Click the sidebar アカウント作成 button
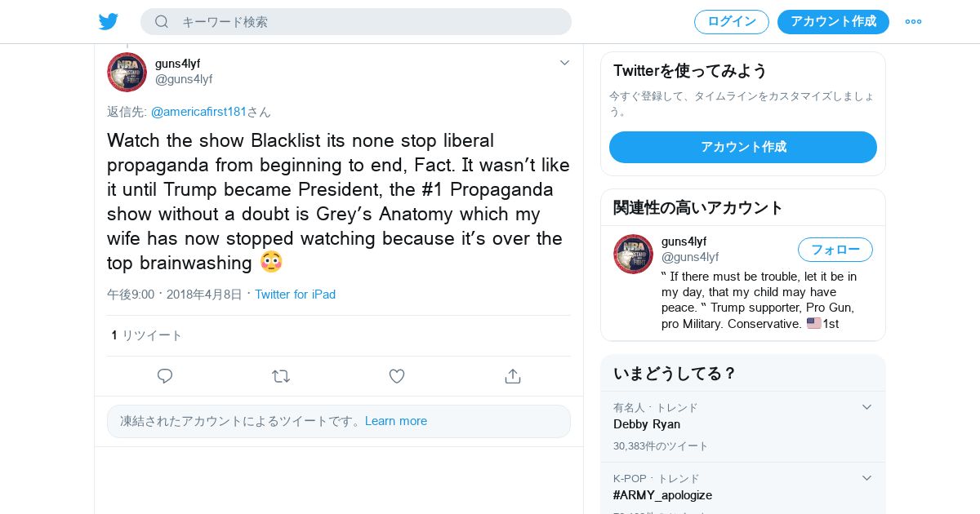980x514 pixels. (x=743, y=147)
